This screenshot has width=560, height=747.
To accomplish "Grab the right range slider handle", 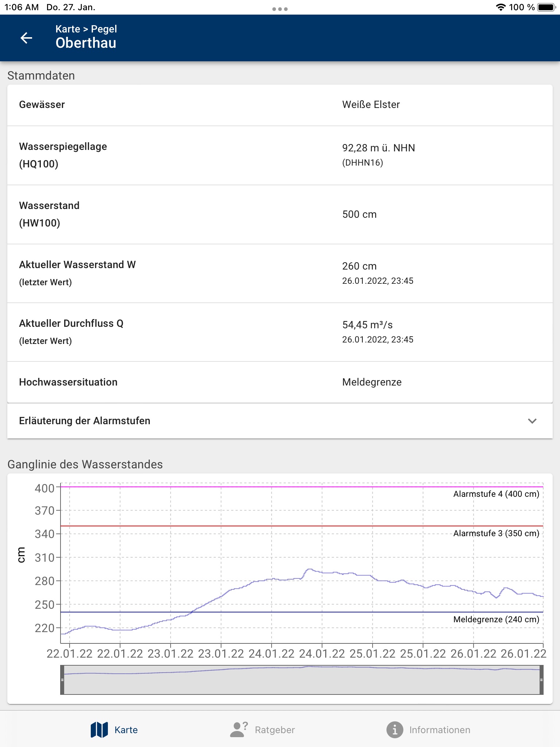I will 541,680.
